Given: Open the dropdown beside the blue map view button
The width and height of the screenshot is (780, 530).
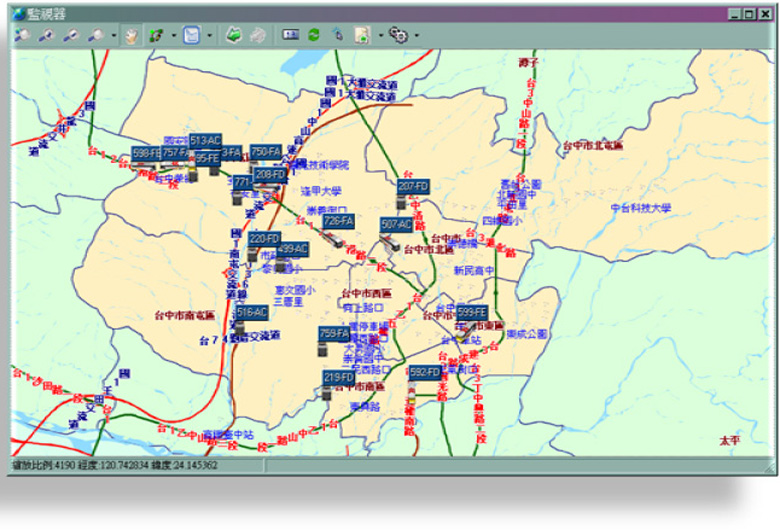Looking at the screenshot, I should (x=209, y=35).
